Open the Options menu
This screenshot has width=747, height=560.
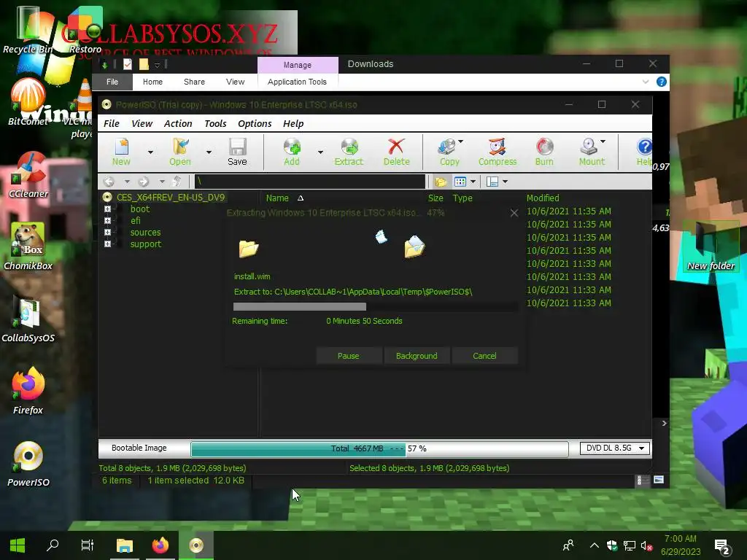point(255,123)
